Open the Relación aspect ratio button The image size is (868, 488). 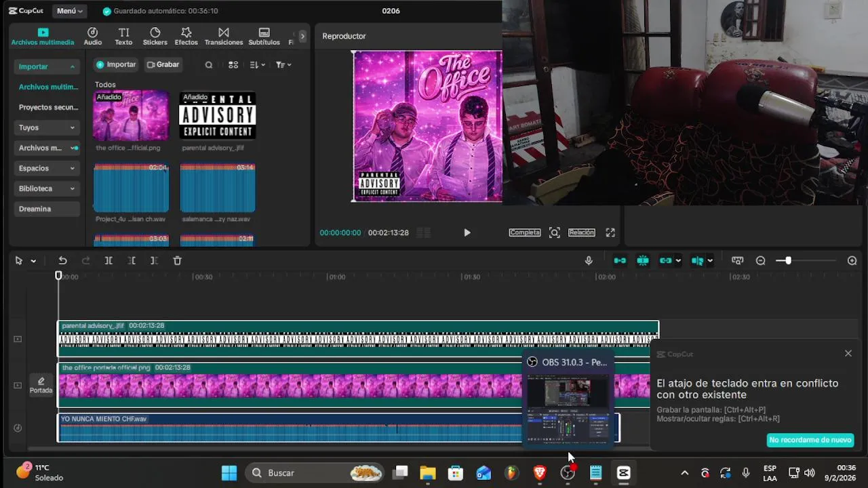pyautogui.click(x=582, y=232)
